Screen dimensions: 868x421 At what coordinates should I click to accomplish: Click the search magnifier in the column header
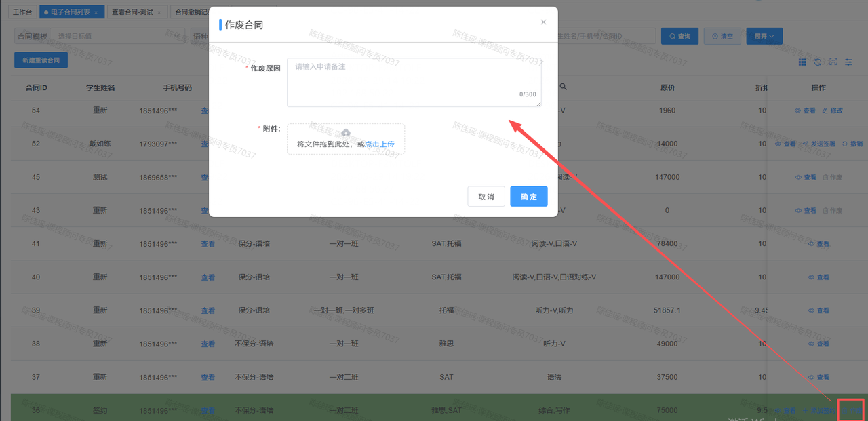(563, 87)
